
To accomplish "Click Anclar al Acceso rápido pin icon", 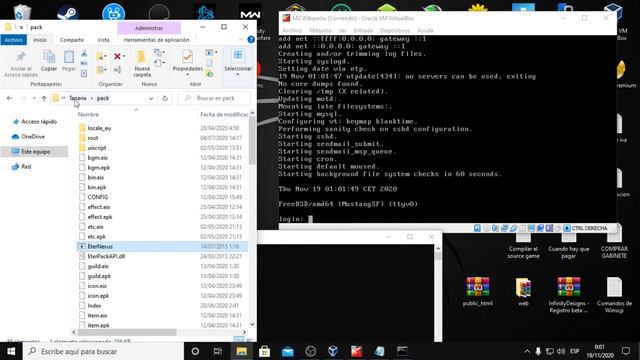I will coord(20,57).
